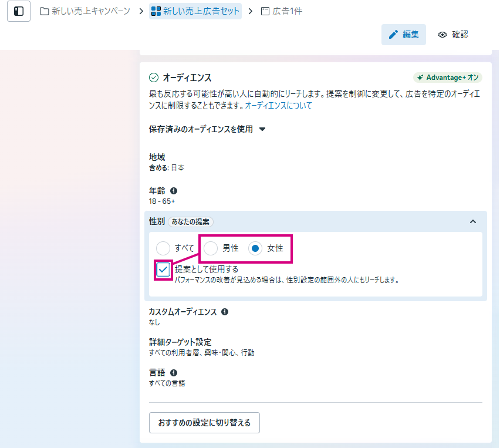Select the 女性 radio button

tap(255, 248)
